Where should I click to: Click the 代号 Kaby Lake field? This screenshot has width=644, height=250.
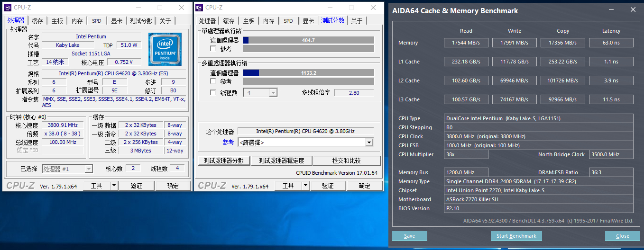point(68,45)
